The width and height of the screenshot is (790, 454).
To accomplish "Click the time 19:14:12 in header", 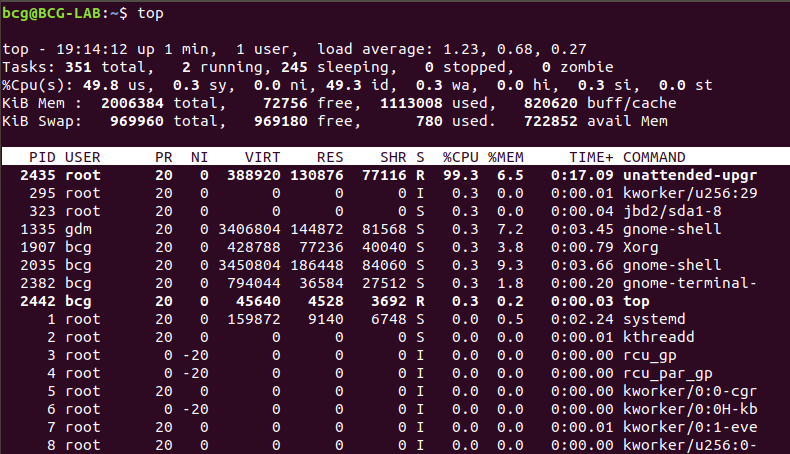I will 92,49.
